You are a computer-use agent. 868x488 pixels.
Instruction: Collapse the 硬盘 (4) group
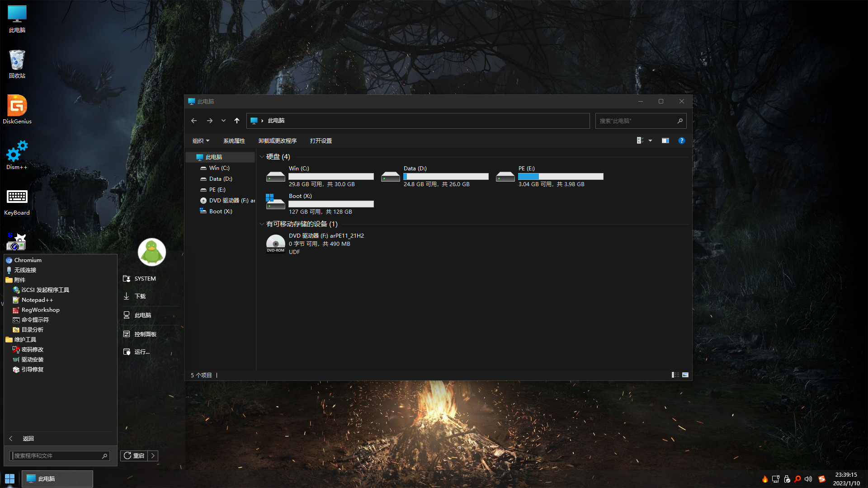[x=262, y=157]
